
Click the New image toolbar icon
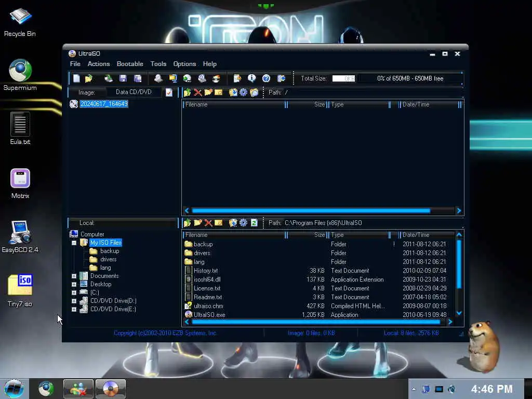pos(76,78)
